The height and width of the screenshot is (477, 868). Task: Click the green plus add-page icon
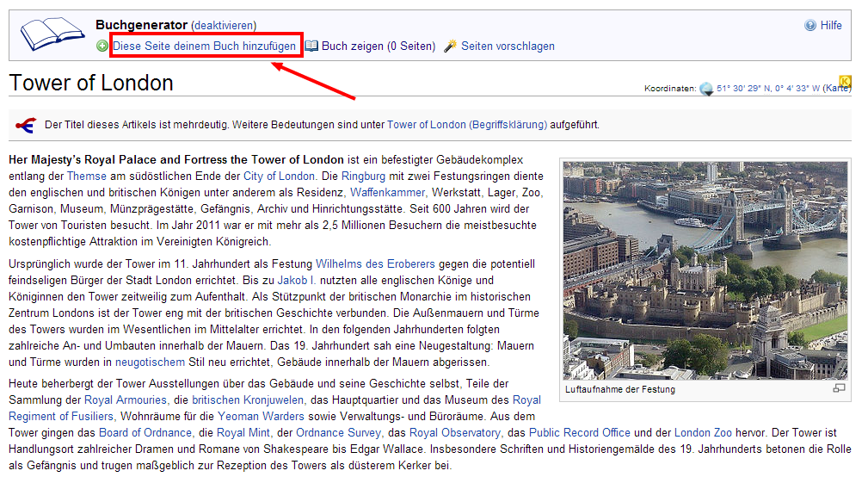click(x=102, y=46)
